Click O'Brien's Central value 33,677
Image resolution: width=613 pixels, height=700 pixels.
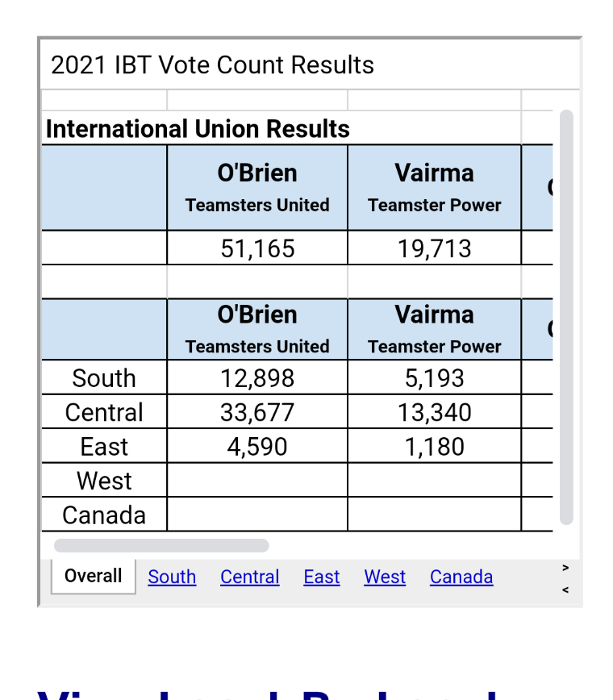[257, 411]
